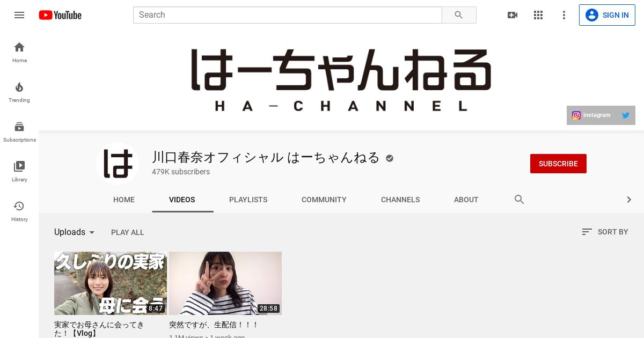
Task: Open the hamburger guide menu
Action: 19,15
